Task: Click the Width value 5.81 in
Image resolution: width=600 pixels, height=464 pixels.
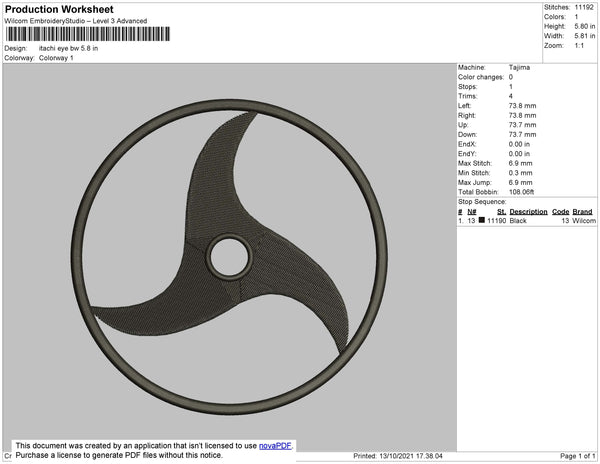Action: click(x=585, y=36)
